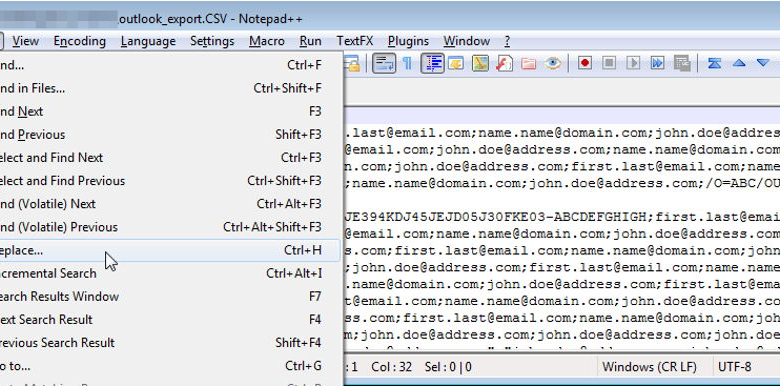Click the highlighted current-line bar in editor

coord(562,115)
